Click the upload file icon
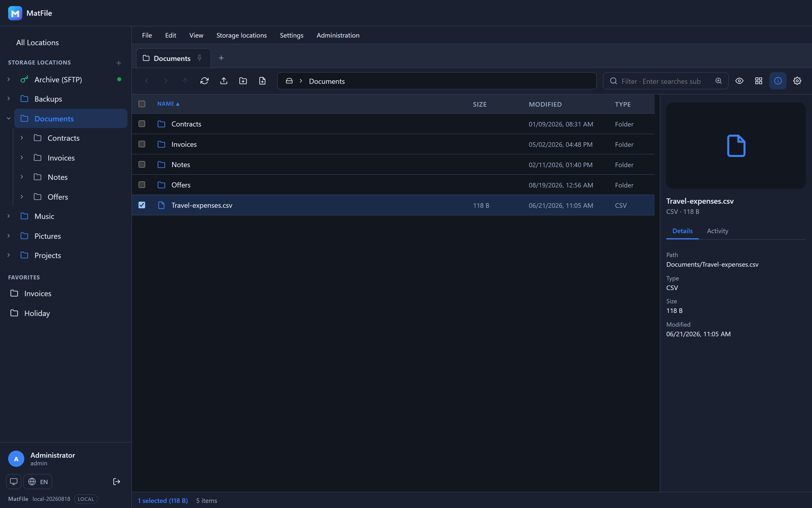Viewport: 812px width, 508px height. point(224,81)
